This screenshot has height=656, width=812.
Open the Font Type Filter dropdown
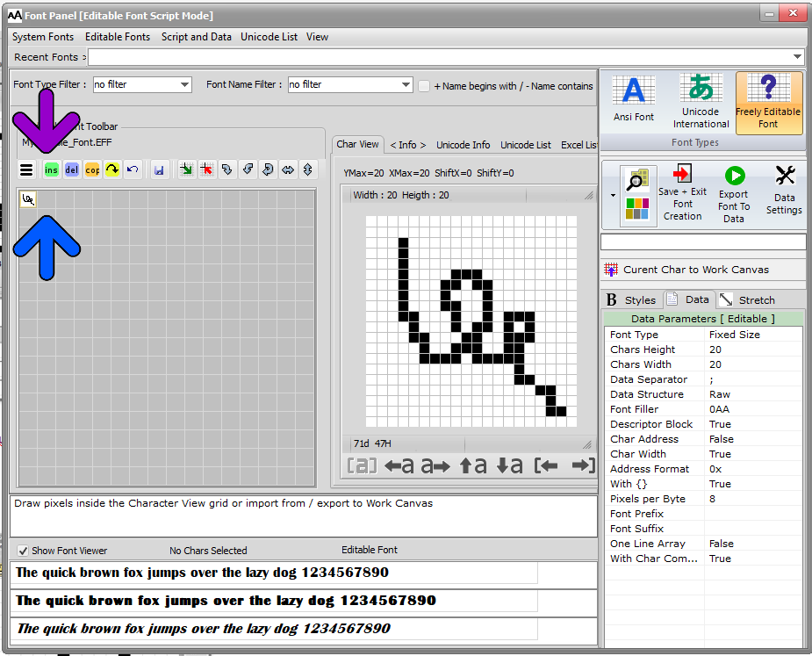coord(142,84)
